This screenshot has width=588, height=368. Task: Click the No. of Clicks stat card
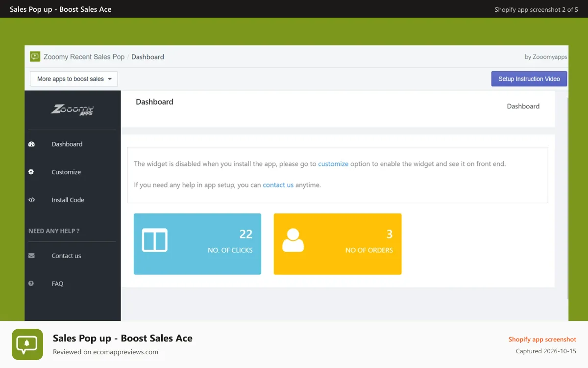point(197,244)
